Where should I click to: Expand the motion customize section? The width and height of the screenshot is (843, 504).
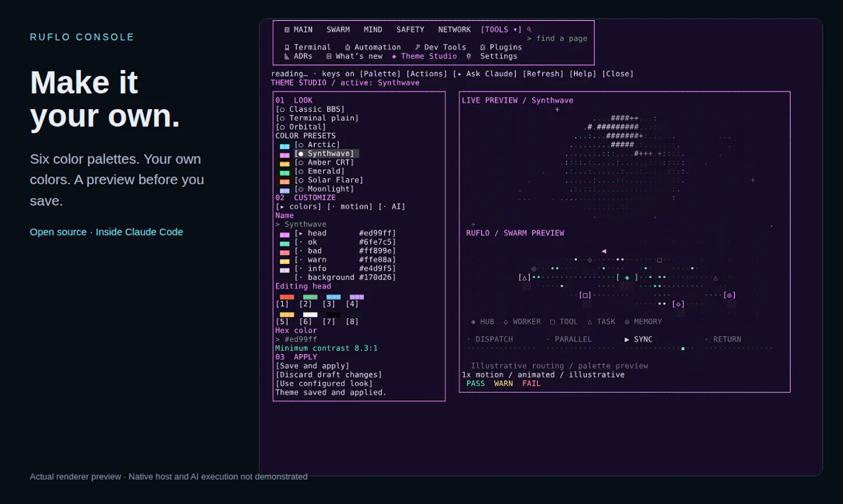tap(349, 206)
